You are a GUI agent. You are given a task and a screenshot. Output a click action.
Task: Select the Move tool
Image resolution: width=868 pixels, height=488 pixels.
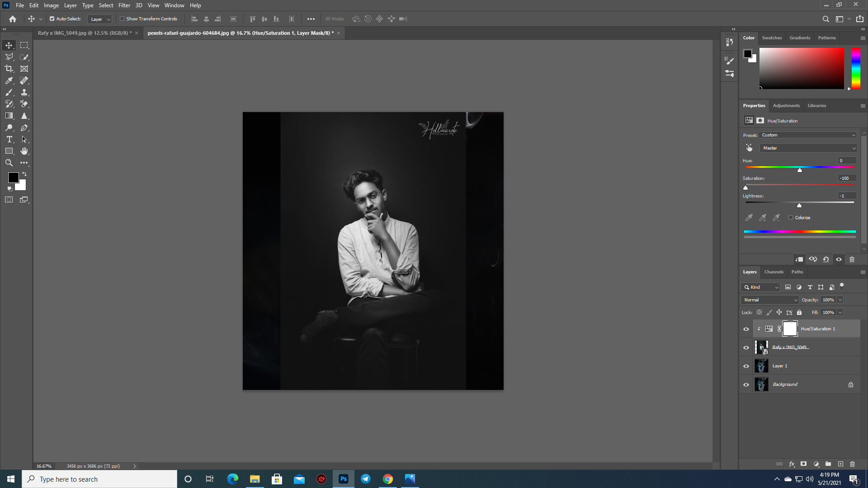click(x=9, y=45)
